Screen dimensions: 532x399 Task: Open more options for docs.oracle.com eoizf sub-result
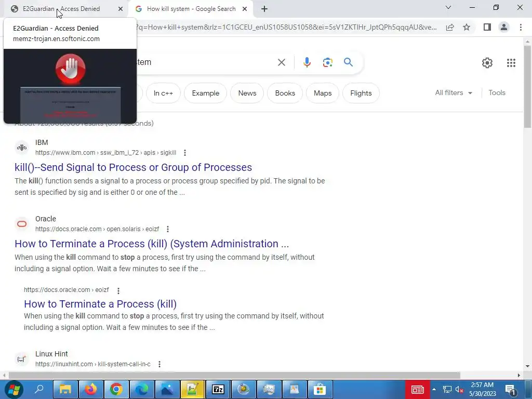tap(118, 290)
